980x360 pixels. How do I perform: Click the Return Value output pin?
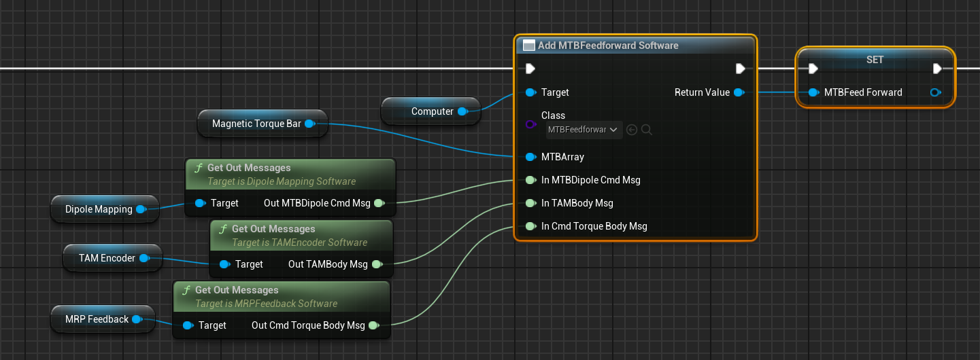click(739, 92)
